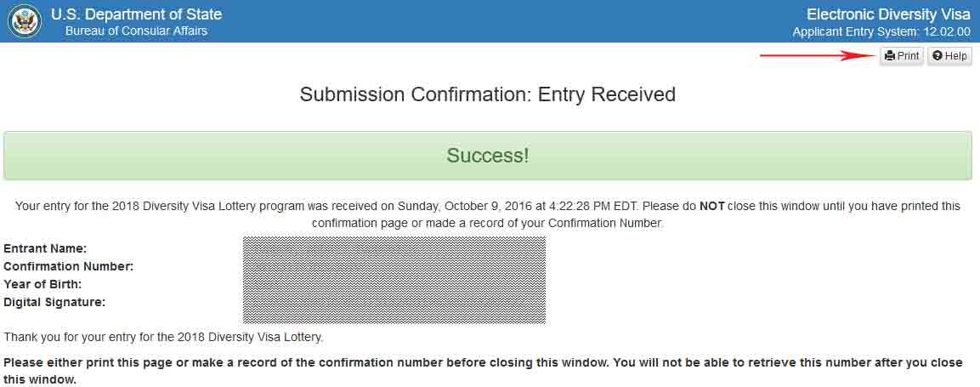Click Bureau of Consular Affairs text
This screenshot has width=980, height=387.
pos(136,31)
